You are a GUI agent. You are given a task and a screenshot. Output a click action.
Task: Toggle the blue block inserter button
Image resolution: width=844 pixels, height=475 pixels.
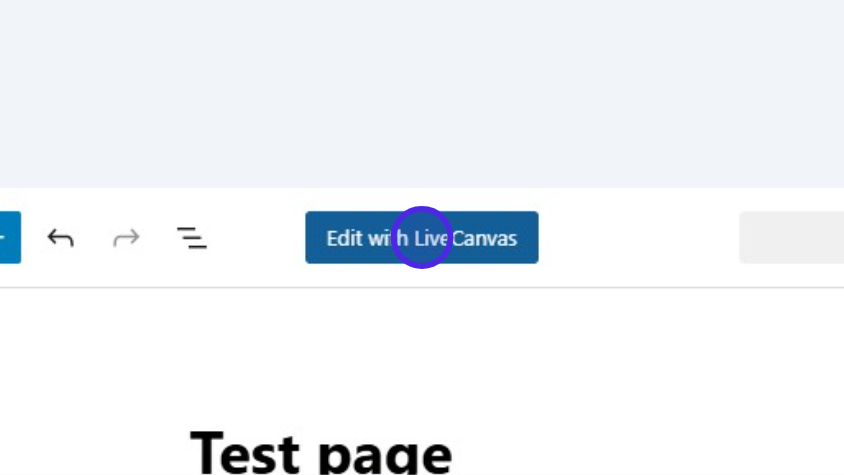tap(10, 238)
